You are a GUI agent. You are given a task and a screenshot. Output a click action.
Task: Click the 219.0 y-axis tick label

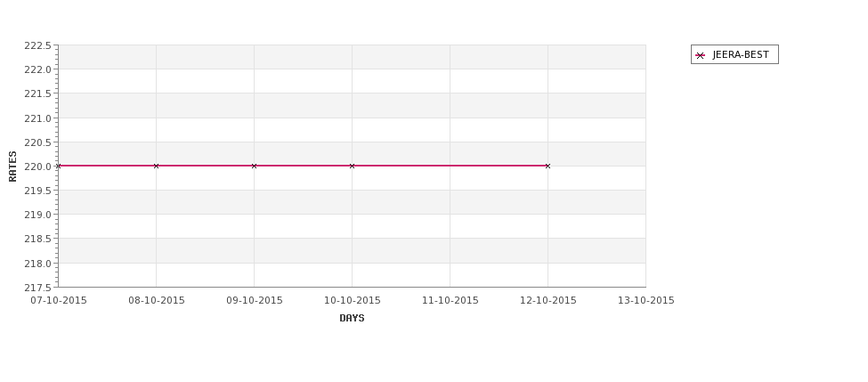(x=37, y=215)
